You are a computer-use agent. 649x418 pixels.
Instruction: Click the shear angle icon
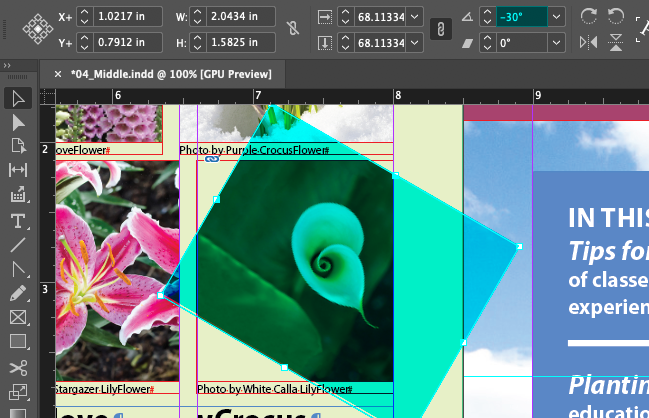[x=467, y=43]
